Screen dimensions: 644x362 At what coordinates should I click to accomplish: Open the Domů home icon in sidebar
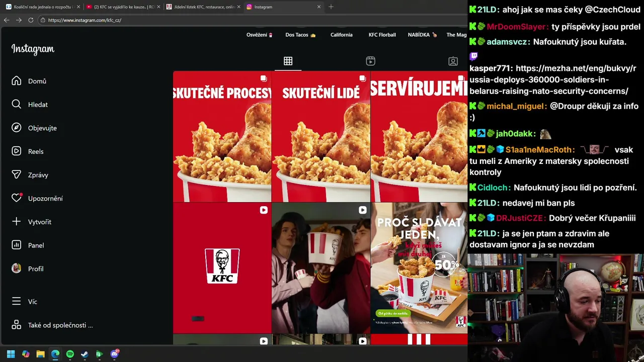tap(17, 81)
